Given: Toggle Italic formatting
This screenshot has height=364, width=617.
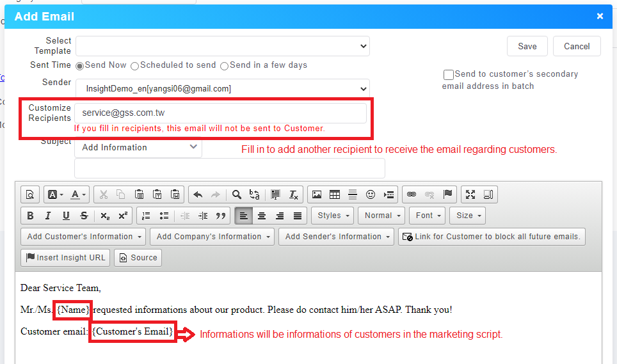Looking at the screenshot, I should click(x=48, y=216).
